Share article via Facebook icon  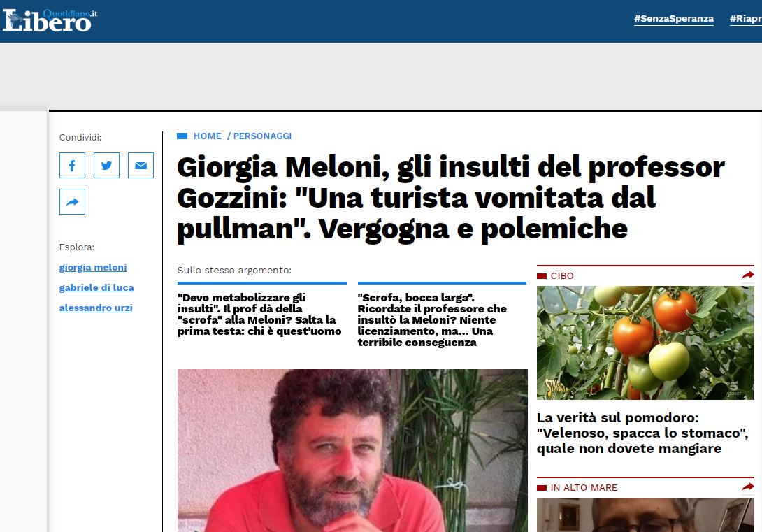click(x=73, y=165)
